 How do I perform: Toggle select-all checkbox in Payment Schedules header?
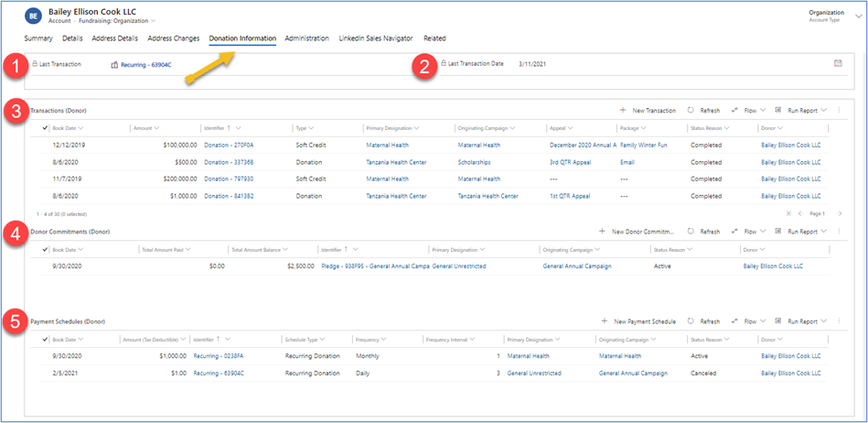pyautogui.click(x=46, y=339)
